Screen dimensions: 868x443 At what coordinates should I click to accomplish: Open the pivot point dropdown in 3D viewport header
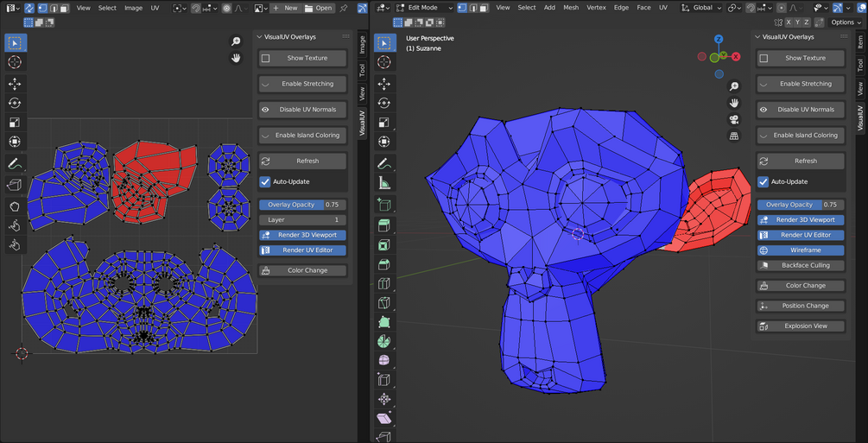coord(733,8)
